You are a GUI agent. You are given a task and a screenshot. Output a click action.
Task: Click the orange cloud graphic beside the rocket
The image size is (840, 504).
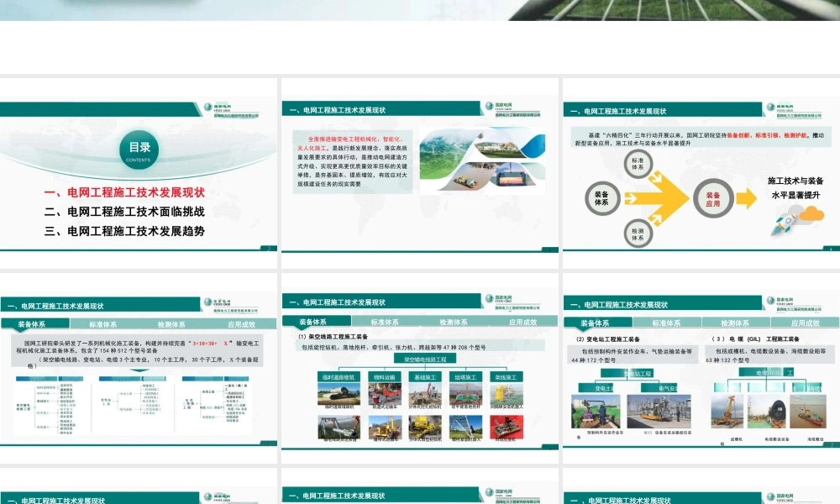811,212
